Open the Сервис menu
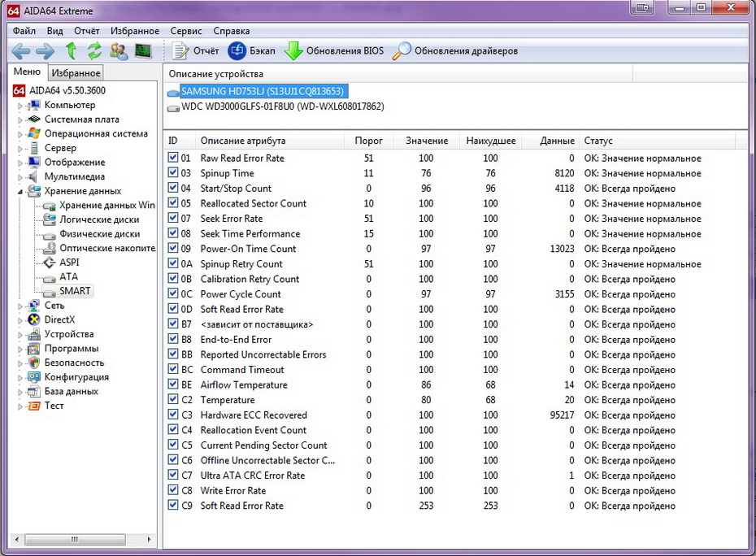The height and width of the screenshot is (556, 756). pyautogui.click(x=186, y=31)
